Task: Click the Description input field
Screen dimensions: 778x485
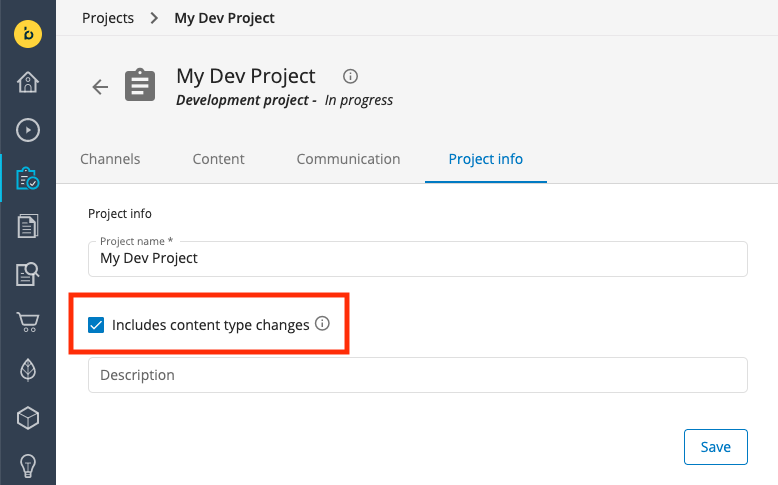Action: coord(417,375)
